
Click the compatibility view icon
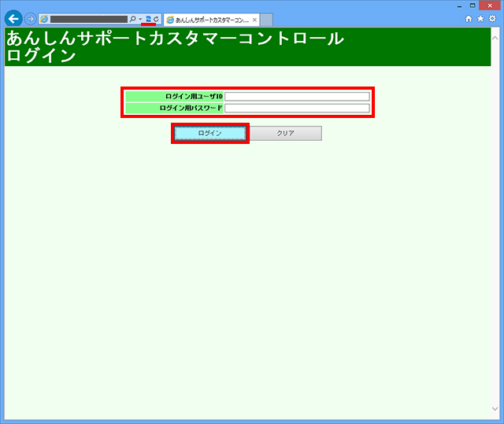coord(149,19)
